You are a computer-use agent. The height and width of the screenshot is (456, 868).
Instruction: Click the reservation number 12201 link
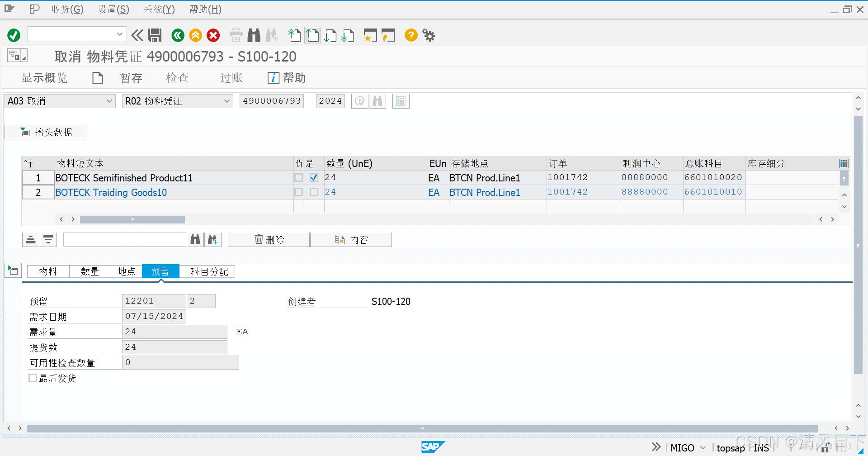[139, 301]
